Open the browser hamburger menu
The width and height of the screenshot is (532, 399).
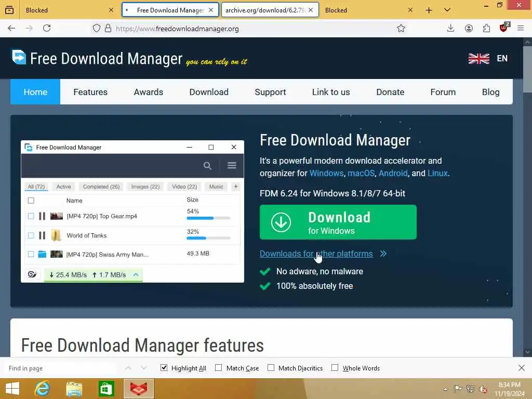521,29
